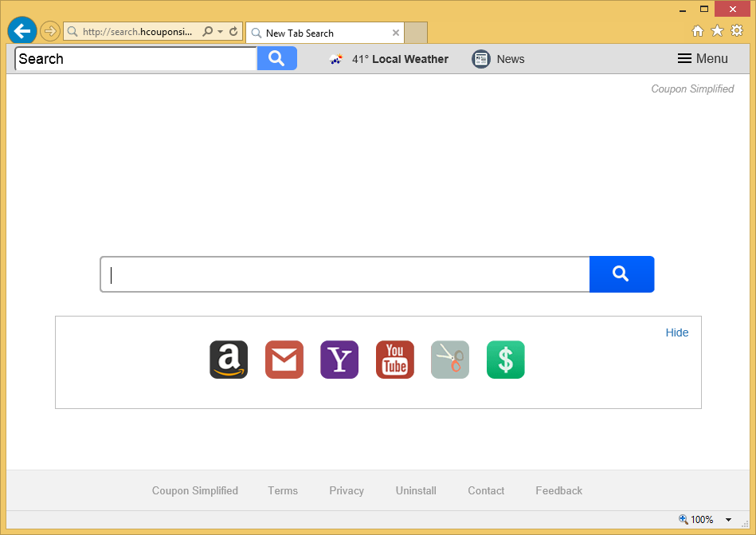Open the Contact footer link
Screen dimensions: 756x535
click(x=486, y=490)
